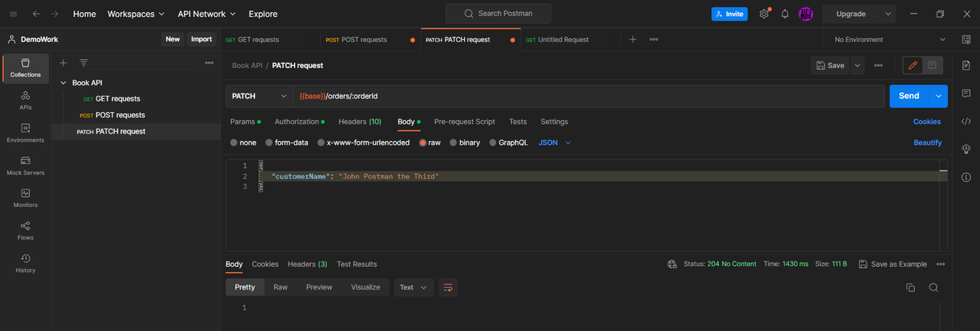Open the Workspaces dropdown
The width and height of the screenshot is (980, 331).
point(136,14)
